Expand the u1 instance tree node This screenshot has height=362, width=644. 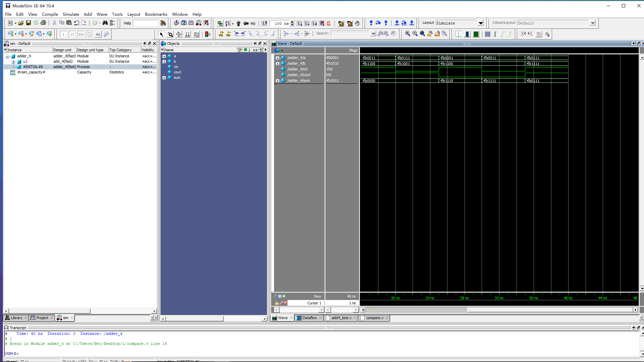pos(13,62)
